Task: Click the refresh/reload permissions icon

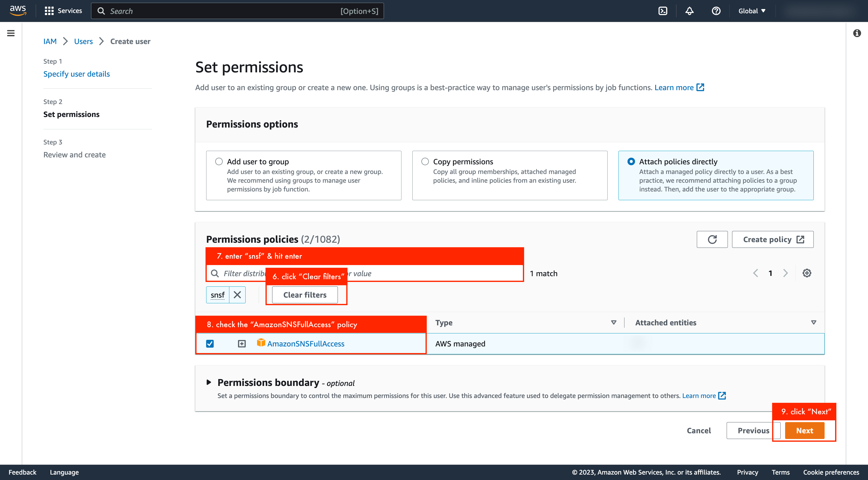Action: pyautogui.click(x=712, y=239)
